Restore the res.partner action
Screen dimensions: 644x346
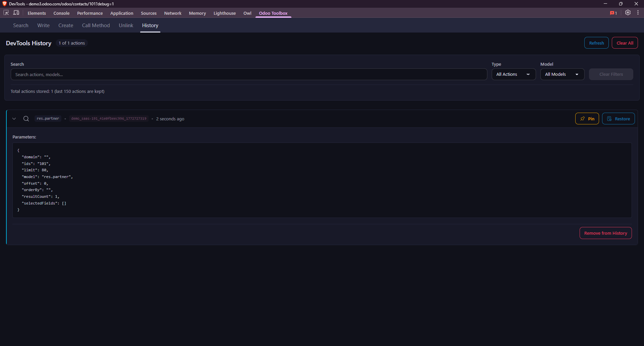coord(618,118)
